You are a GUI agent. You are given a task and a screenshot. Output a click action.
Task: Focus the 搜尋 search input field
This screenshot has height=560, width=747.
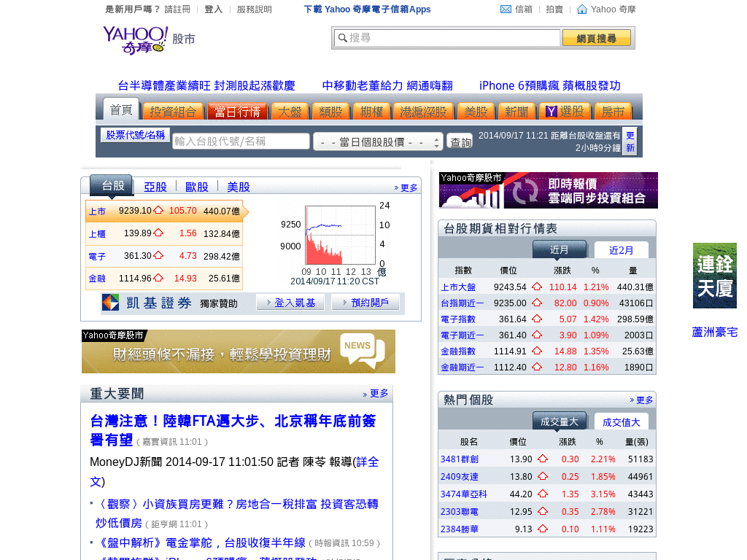447,38
